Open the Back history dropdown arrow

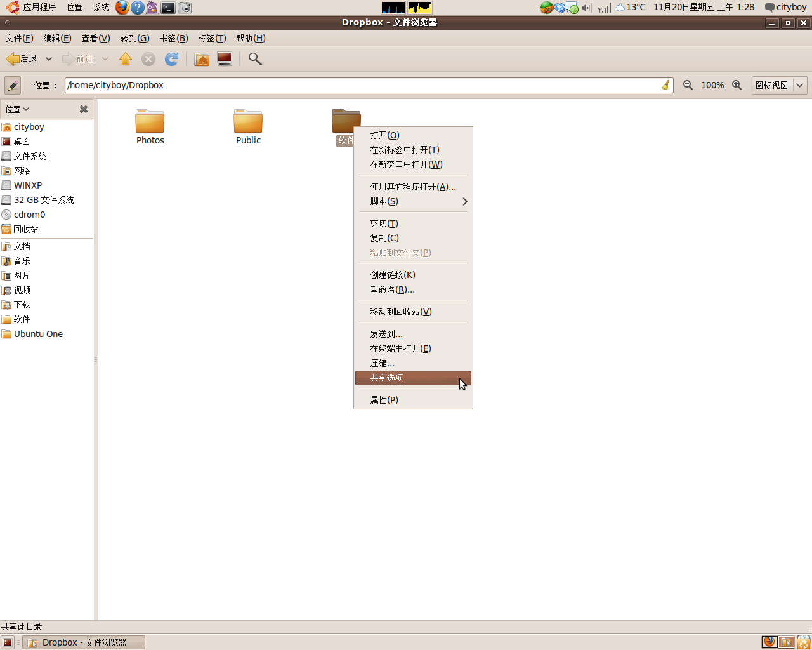pos(49,59)
